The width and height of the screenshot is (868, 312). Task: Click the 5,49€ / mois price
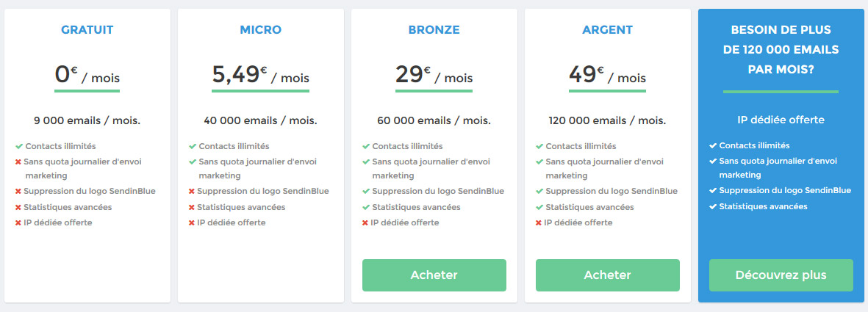[261, 75]
